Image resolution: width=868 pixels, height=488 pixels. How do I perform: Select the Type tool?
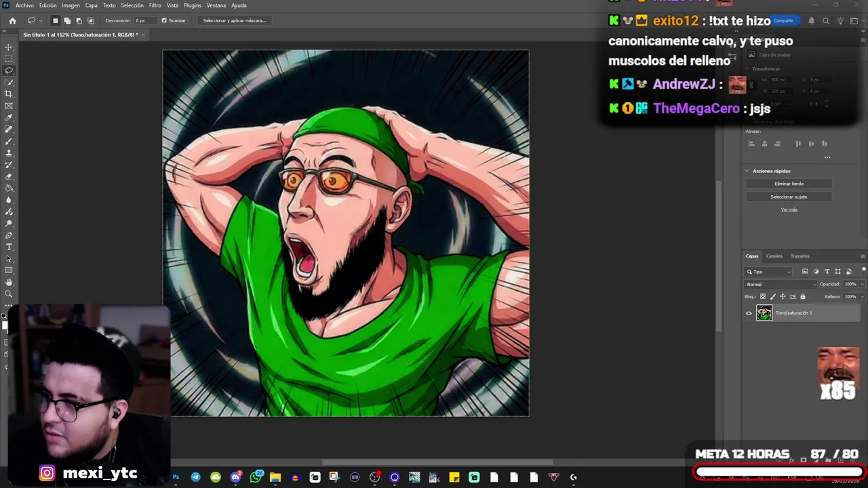coord(9,247)
